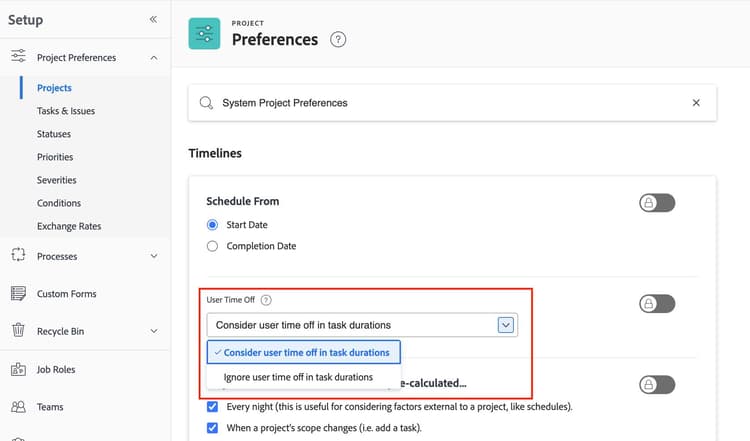Open Preferences help question mark icon
The height and width of the screenshot is (441, 750).
tap(339, 40)
